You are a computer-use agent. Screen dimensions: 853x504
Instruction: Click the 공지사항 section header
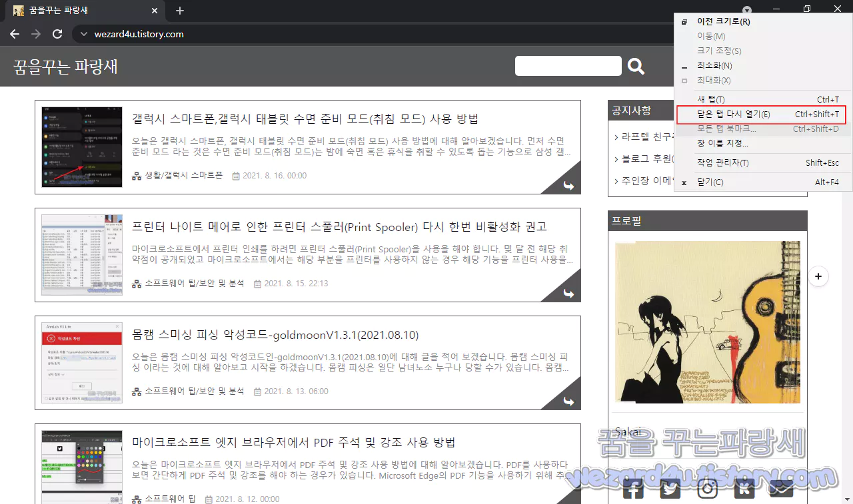(632, 111)
